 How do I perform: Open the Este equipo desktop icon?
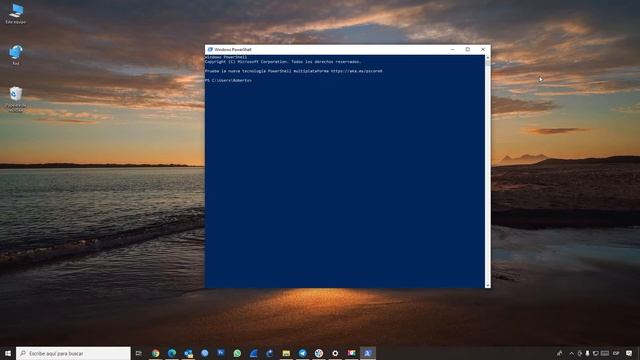(16, 14)
